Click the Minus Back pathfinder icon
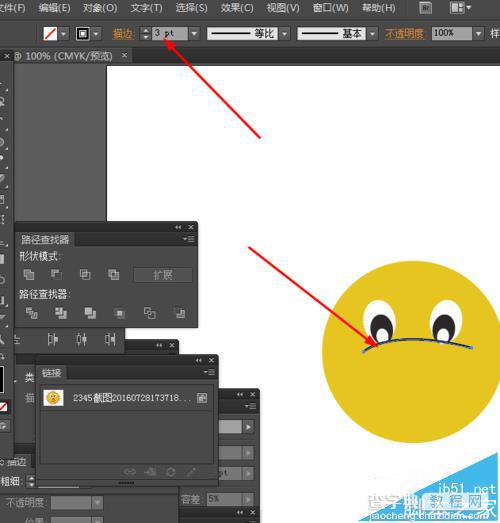The width and height of the screenshot is (500, 523). [180, 313]
